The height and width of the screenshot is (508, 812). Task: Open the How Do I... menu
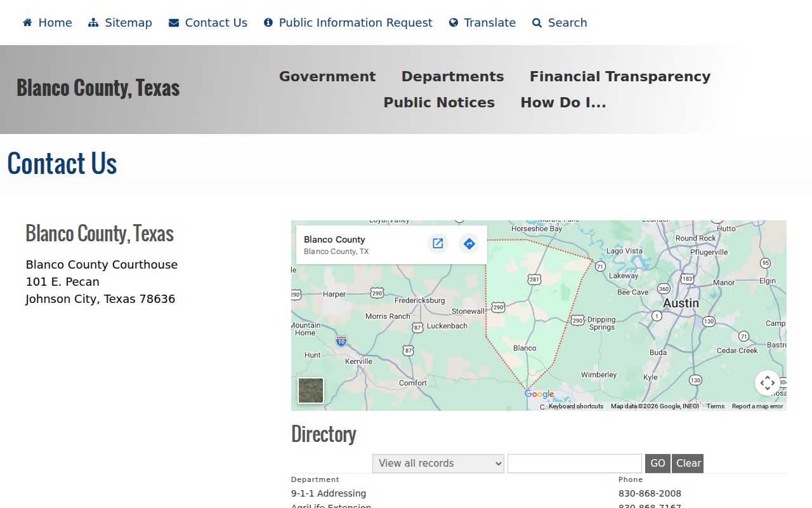coord(563,102)
